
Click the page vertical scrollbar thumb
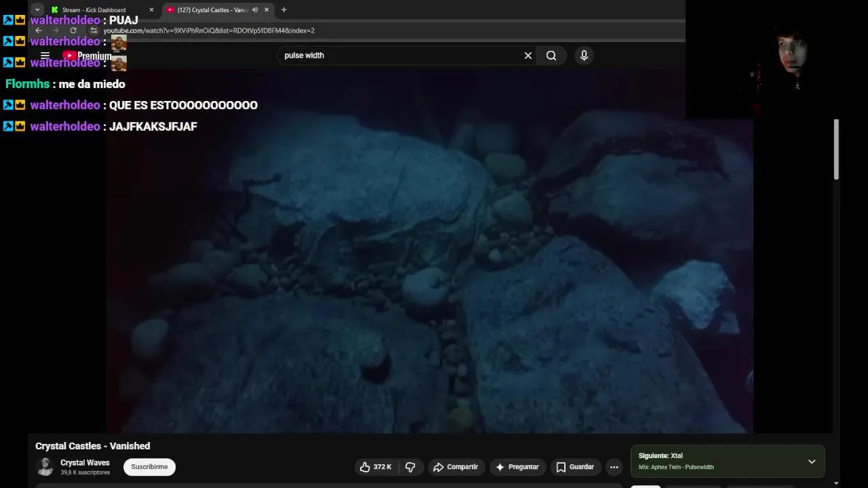[x=836, y=149]
